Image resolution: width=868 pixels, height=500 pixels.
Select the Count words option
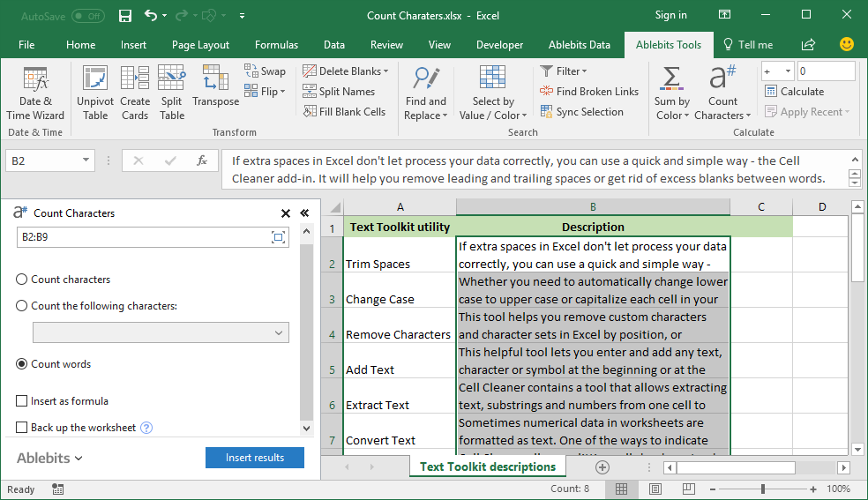[21, 364]
